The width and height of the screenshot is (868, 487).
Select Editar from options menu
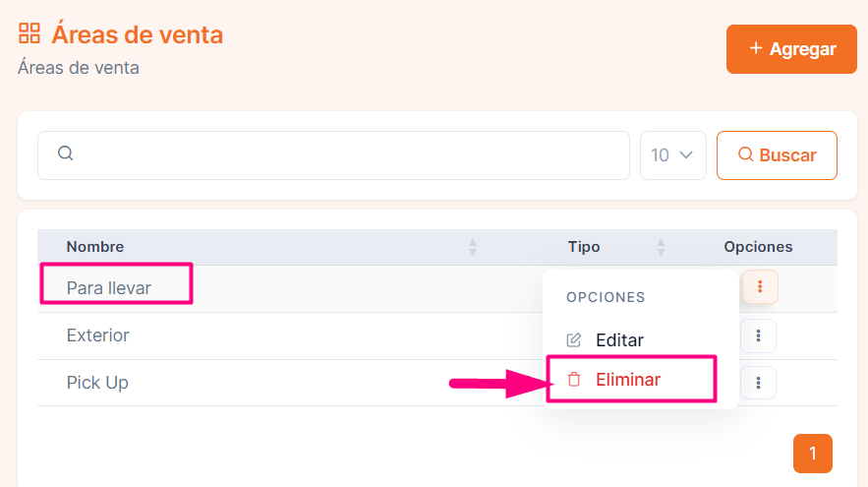(x=619, y=339)
